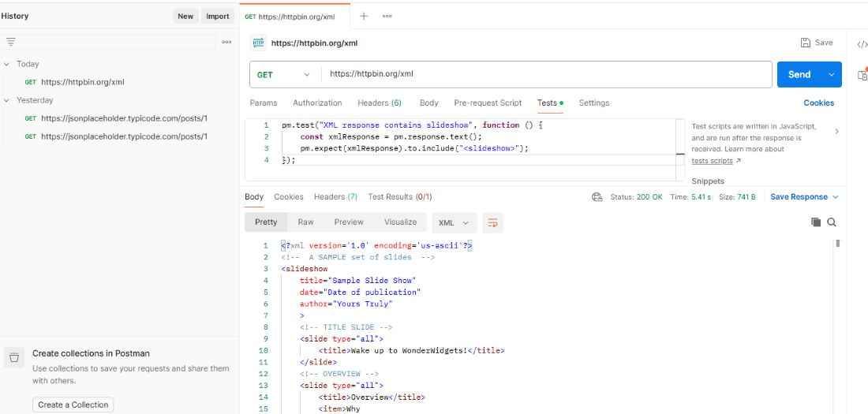
Task: Select the Raw view mode
Action: [305, 222]
